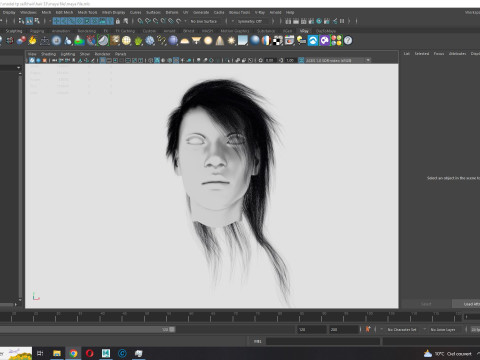This screenshot has height=360, width=480.
Task: Click the Select button in Attribute Editor
Action: click(x=426, y=304)
